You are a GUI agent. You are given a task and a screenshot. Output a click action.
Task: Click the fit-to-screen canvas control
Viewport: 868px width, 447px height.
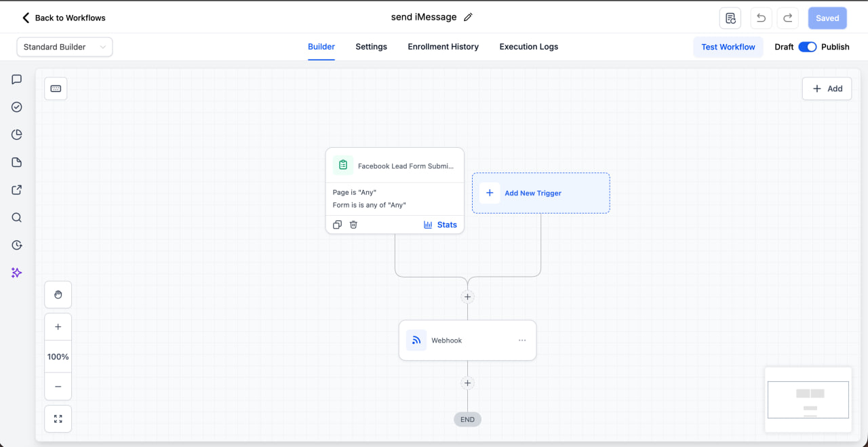[x=58, y=419]
